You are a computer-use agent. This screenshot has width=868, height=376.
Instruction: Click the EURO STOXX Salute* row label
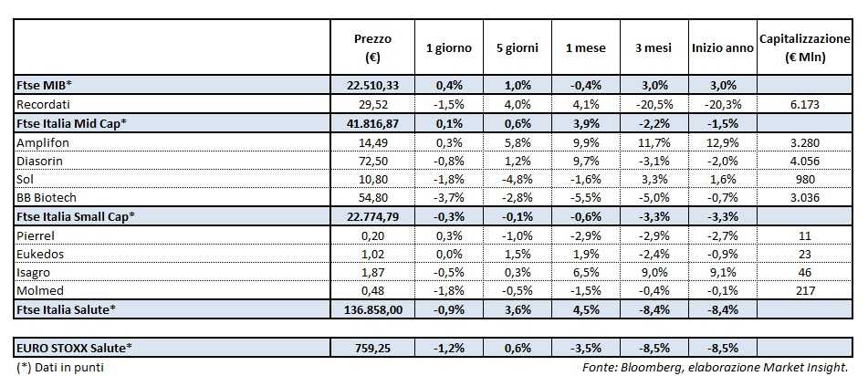[x=74, y=348]
